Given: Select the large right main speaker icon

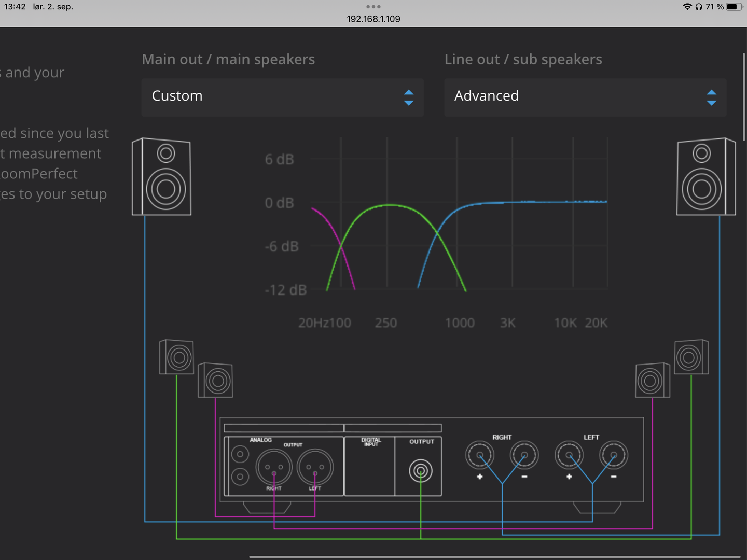Looking at the screenshot, I should [706, 176].
